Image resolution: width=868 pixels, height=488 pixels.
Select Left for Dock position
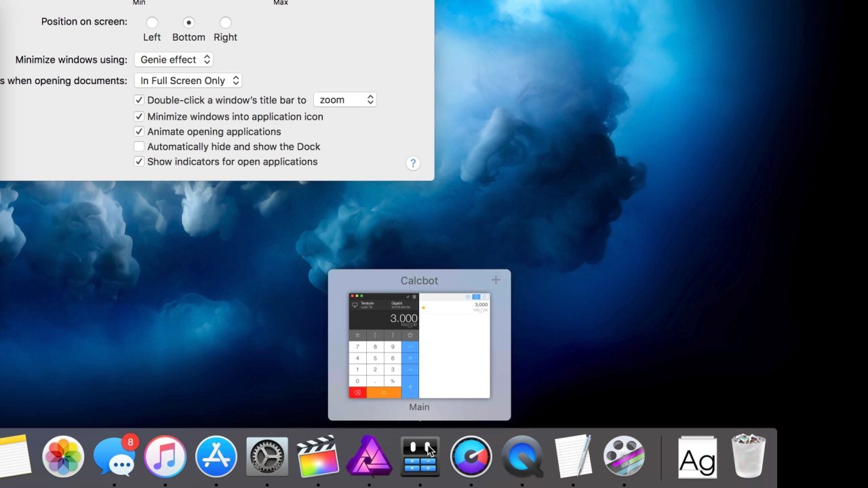(x=152, y=22)
